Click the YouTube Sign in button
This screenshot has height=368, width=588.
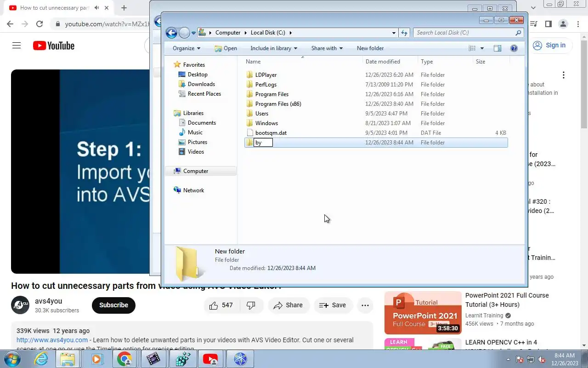549,45
